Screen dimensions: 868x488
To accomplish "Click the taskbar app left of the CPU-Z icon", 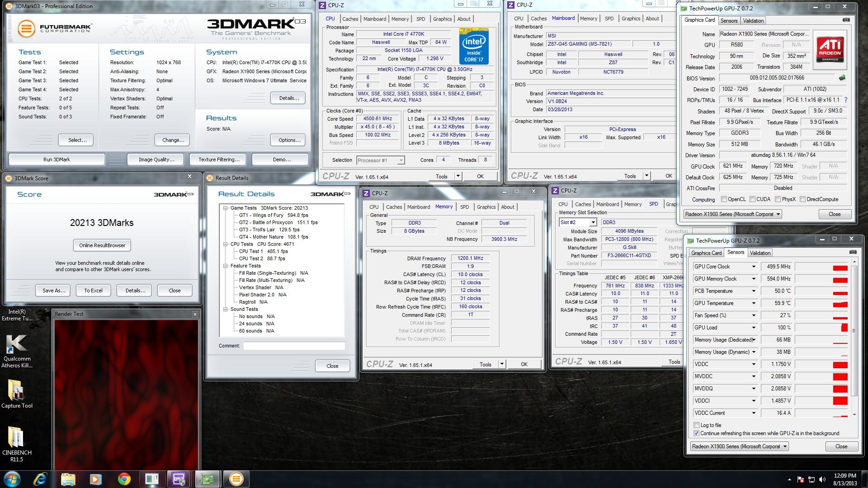I will (x=151, y=479).
